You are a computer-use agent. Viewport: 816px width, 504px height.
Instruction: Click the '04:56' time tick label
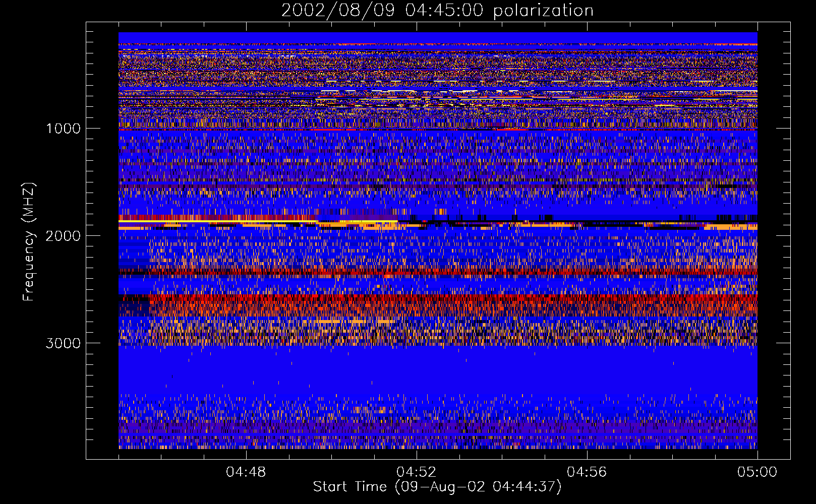point(587,472)
